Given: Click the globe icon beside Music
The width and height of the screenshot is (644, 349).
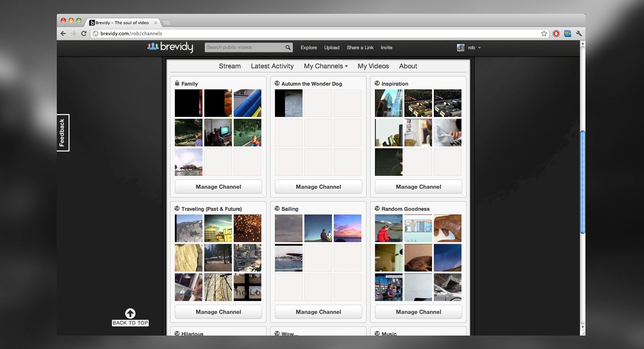Looking at the screenshot, I should pos(377,333).
